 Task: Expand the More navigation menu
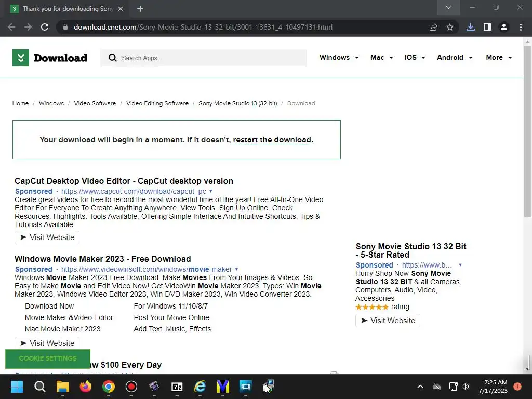pyautogui.click(x=499, y=57)
